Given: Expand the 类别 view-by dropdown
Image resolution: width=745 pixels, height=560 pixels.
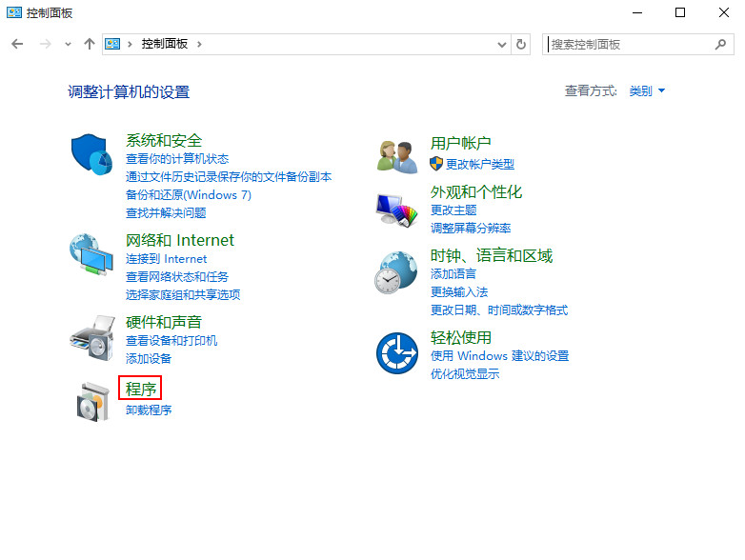Looking at the screenshot, I should pos(647,90).
